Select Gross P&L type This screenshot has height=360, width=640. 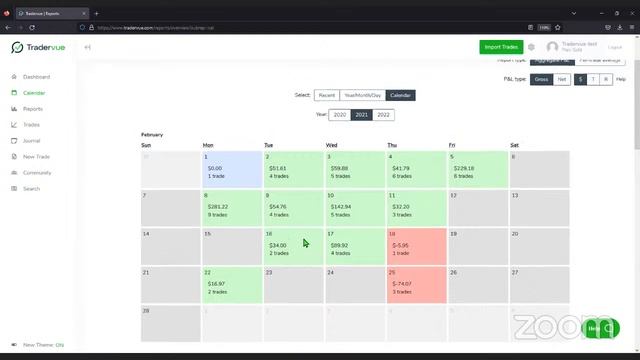[x=541, y=79]
